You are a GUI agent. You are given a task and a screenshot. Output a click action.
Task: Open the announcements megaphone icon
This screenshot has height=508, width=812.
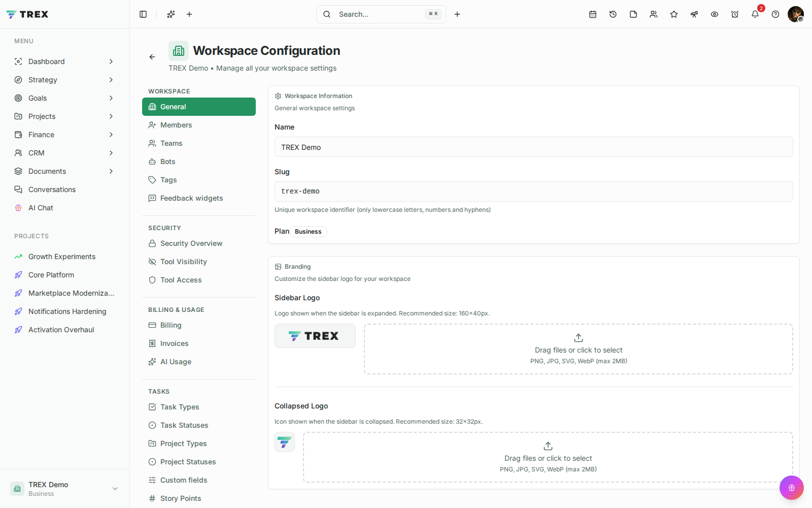(x=694, y=14)
